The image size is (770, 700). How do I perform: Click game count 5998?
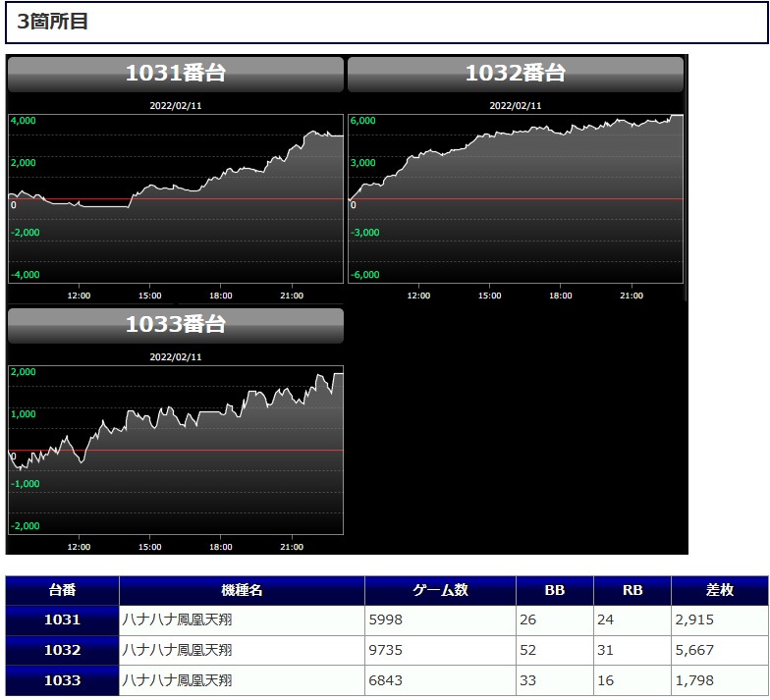tap(385, 620)
